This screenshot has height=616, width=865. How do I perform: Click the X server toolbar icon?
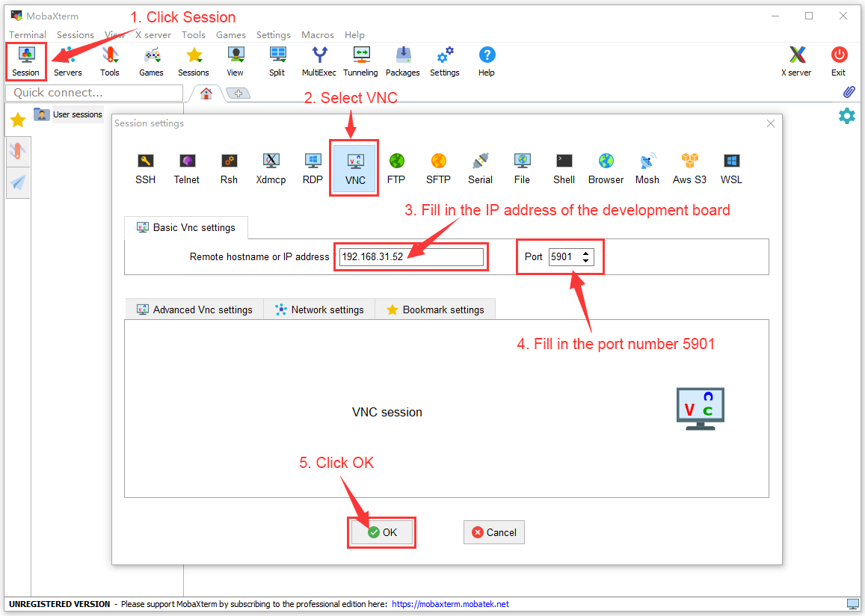click(x=796, y=61)
